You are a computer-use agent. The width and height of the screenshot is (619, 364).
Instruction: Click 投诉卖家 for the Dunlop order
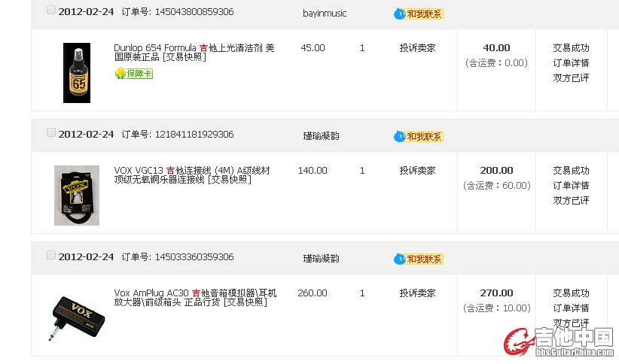tap(417, 47)
